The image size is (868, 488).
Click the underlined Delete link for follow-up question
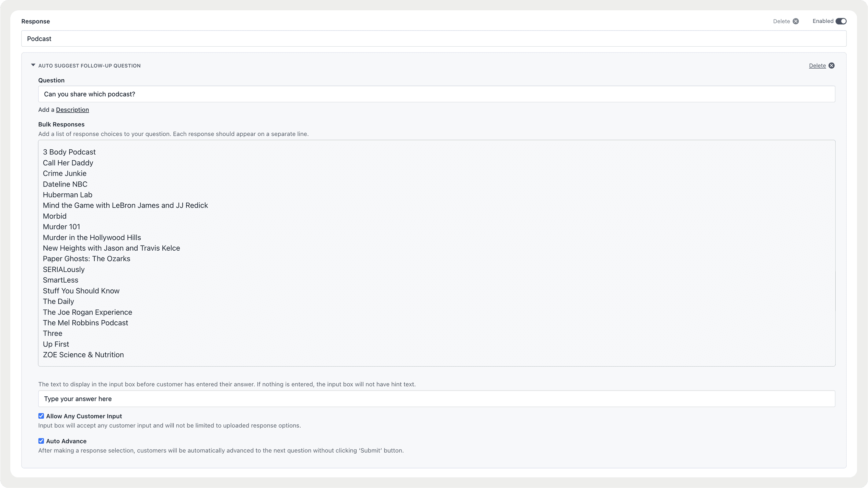click(x=817, y=66)
